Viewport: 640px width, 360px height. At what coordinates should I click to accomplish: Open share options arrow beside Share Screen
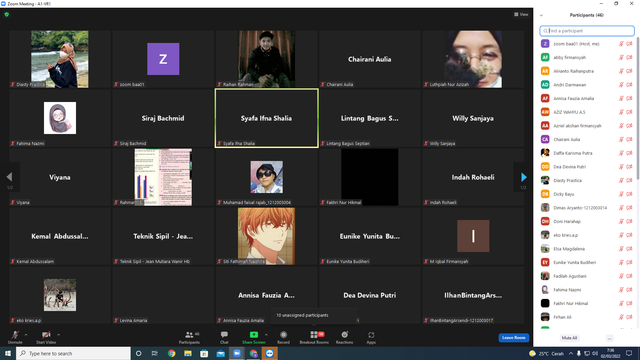point(267,335)
